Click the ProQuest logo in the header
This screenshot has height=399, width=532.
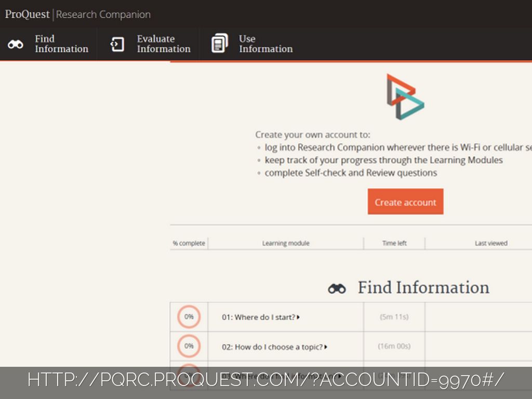(x=27, y=14)
